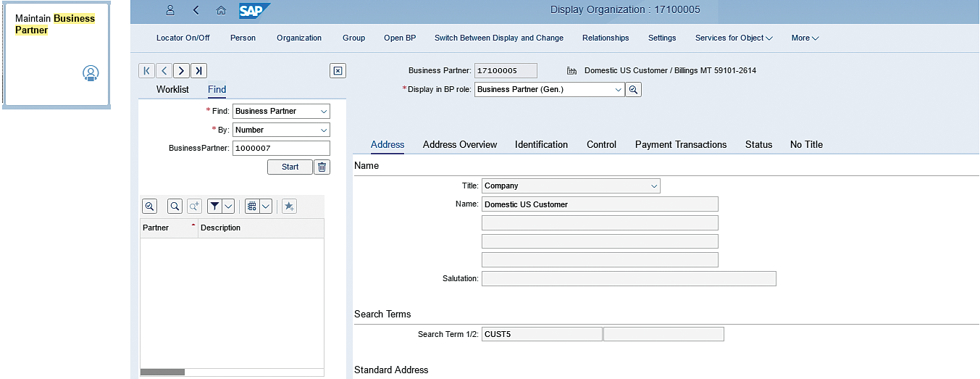980x379 pixels.
Task: Open the Worklist tab
Action: tap(172, 89)
